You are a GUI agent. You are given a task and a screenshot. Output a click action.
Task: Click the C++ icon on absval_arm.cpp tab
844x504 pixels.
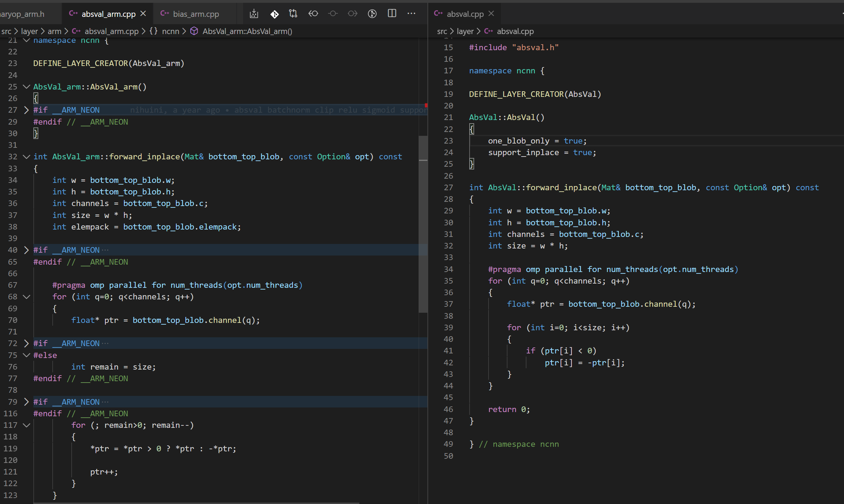[x=73, y=14]
